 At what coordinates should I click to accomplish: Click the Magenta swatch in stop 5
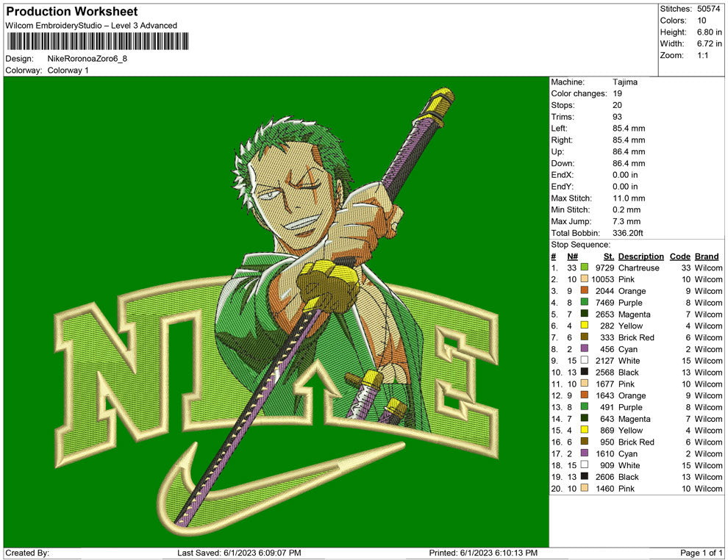(x=584, y=314)
